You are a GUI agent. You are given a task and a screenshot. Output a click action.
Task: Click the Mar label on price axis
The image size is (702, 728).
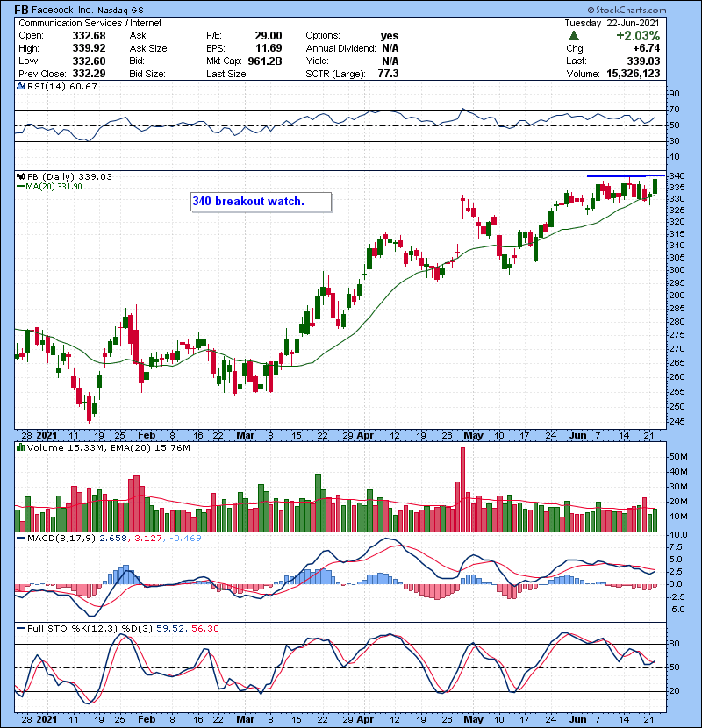click(246, 436)
